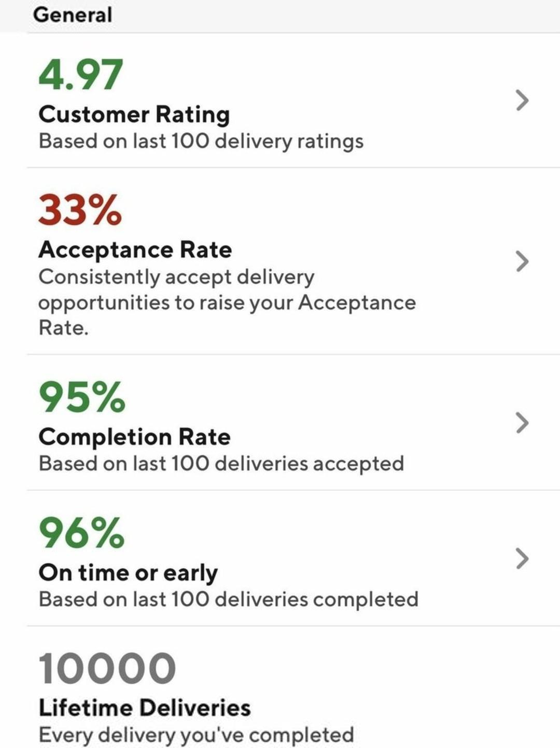Tap the chevron beside Completion Rate

point(522,422)
